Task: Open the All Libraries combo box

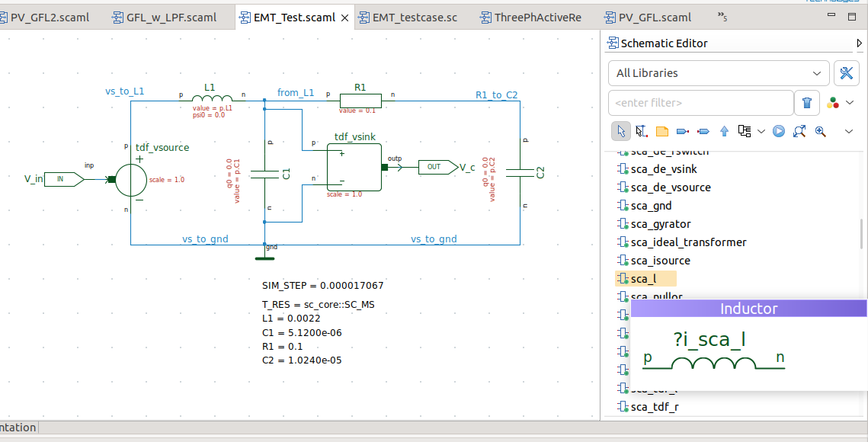Action: coord(719,73)
